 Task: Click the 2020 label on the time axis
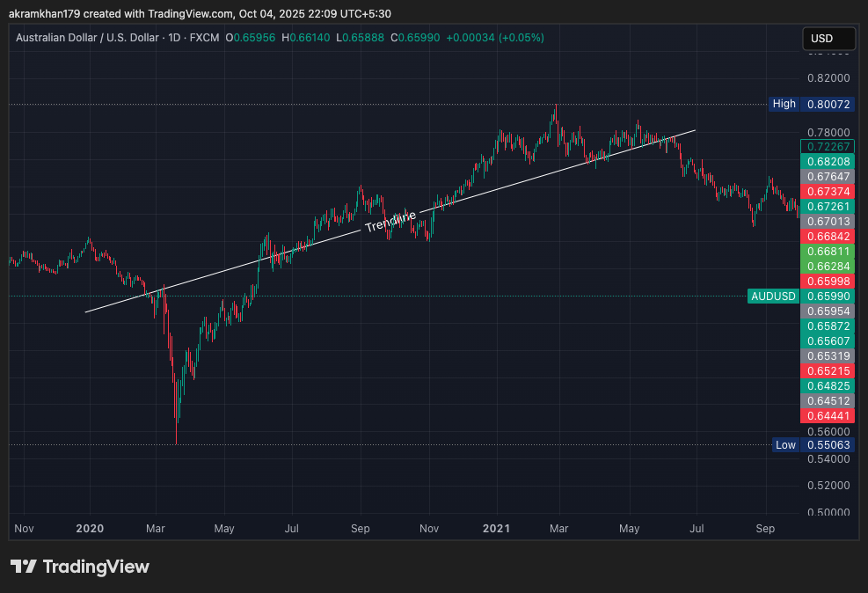(90, 529)
